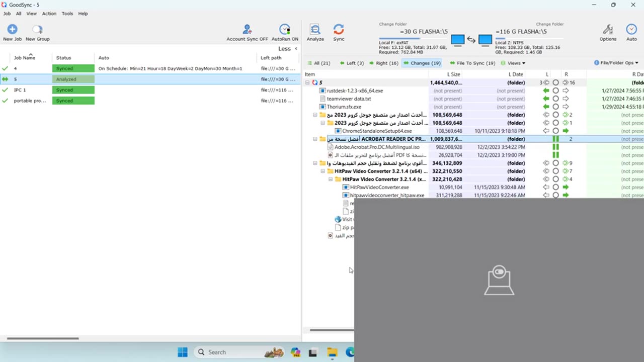Collapse the ACROBAT READER DC PR... folder

coord(315,139)
